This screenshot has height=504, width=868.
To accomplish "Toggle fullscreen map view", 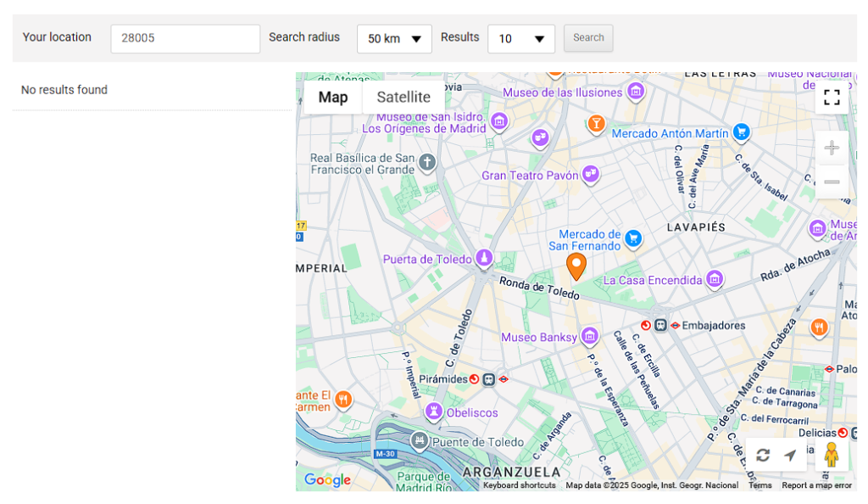I will (832, 98).
